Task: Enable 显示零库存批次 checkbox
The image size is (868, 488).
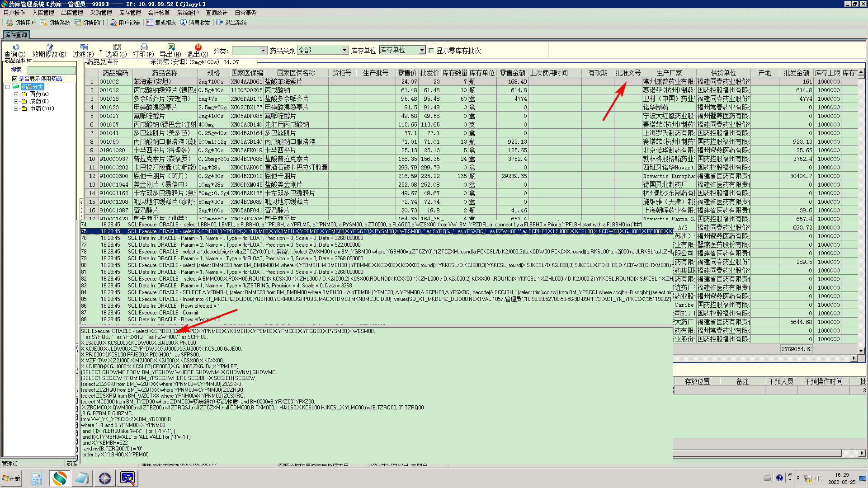Action: [431, 51]
